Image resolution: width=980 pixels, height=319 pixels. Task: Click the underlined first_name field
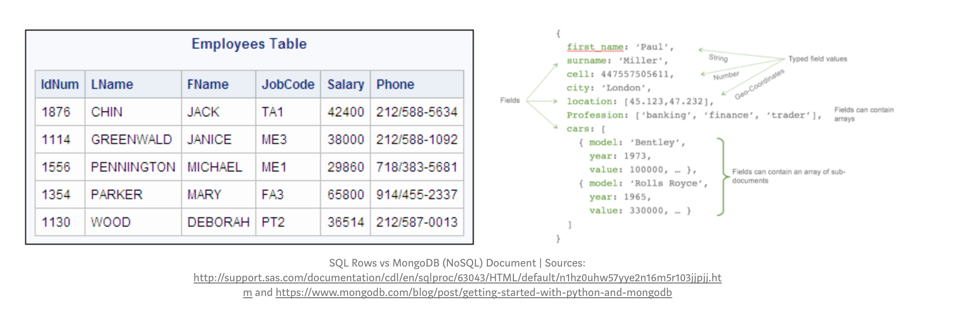[x=595, y=47]
